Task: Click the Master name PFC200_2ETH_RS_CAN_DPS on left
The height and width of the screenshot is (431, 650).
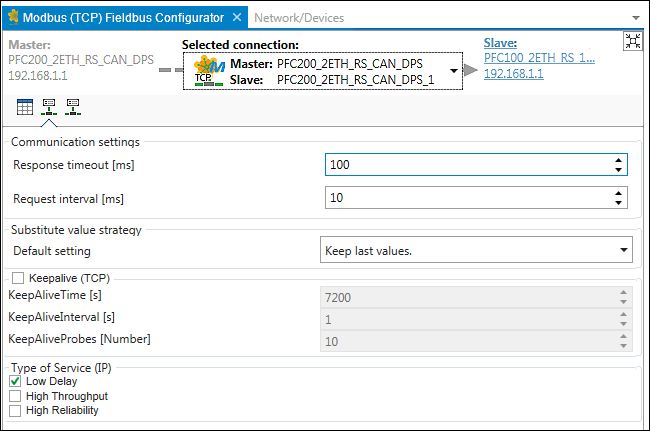Action: 81,60
